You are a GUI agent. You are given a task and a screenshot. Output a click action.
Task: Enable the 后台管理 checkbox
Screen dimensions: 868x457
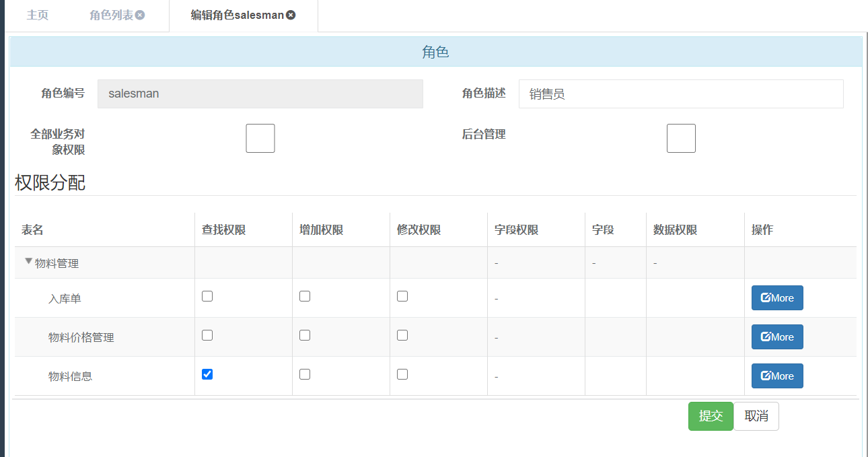(681, 138)
